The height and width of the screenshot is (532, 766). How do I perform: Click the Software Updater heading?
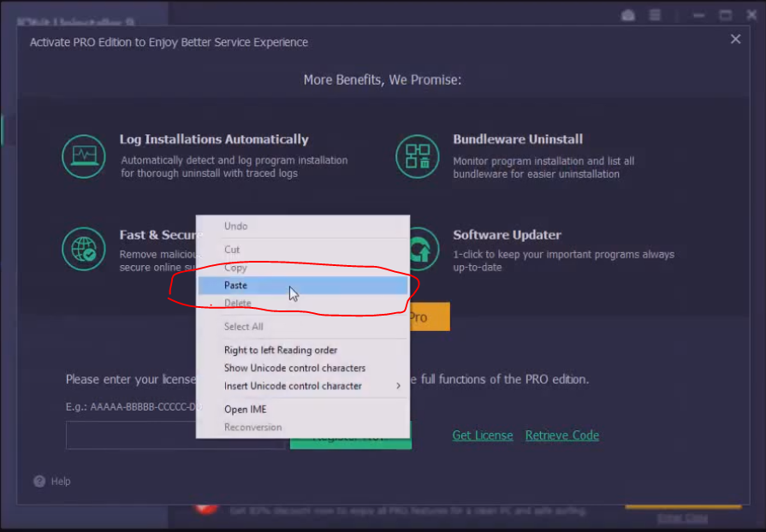pyautogui.click(x=507, y=234)
